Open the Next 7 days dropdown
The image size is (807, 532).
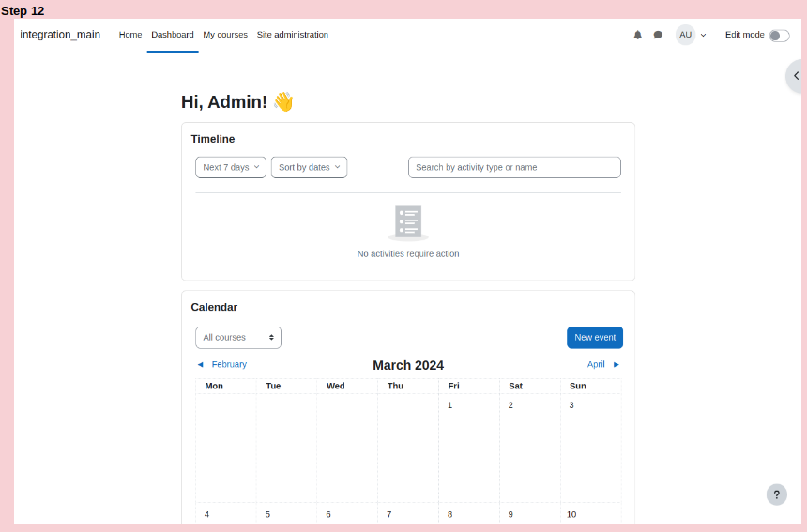pyautogui.click(x=231, y=167)
